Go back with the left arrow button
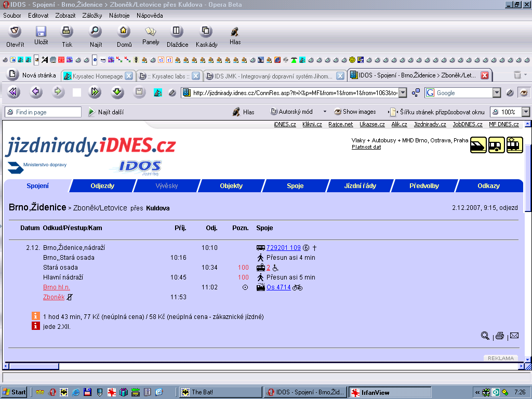This screenshot has height=399, width=532. pos(36,92)
